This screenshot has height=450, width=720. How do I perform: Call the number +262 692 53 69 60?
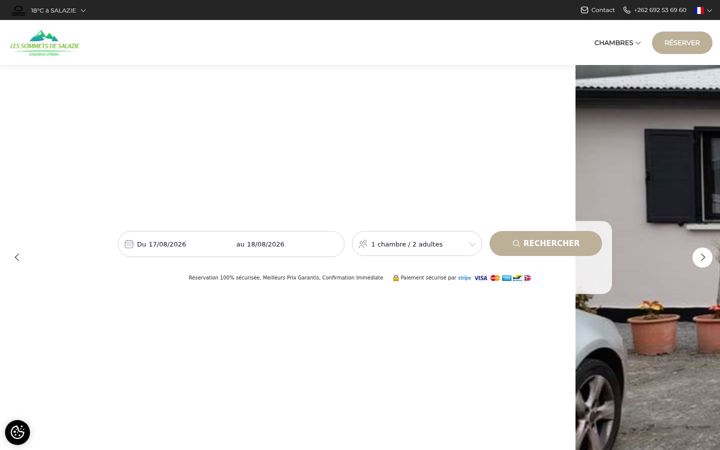(660, 10)
